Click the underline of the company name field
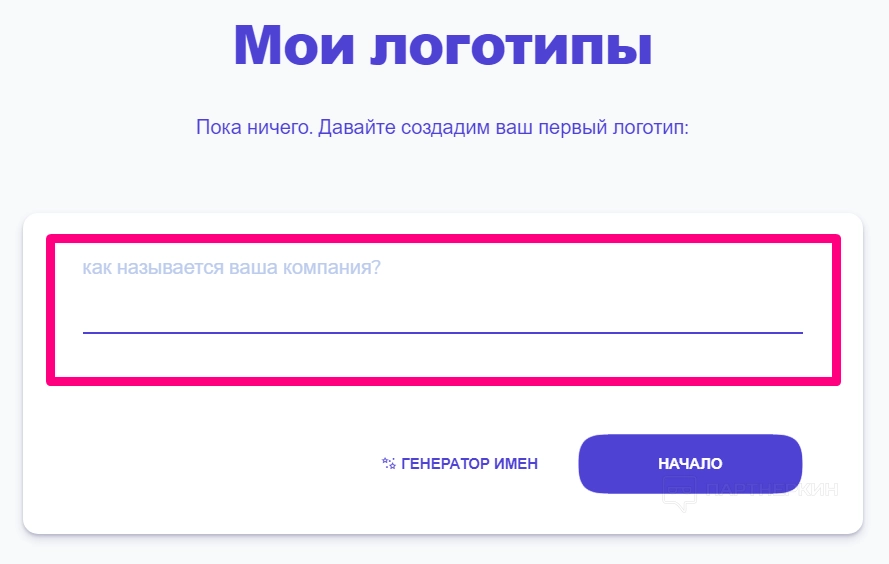889x564 pixels. (442, 331)
